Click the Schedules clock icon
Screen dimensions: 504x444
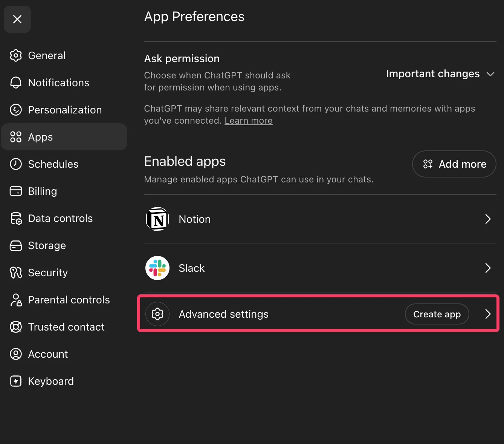[16, 164]
